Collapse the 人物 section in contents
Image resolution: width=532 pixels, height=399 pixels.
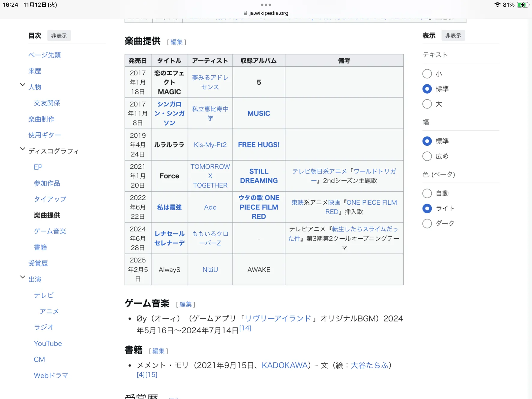coord(23,85)
